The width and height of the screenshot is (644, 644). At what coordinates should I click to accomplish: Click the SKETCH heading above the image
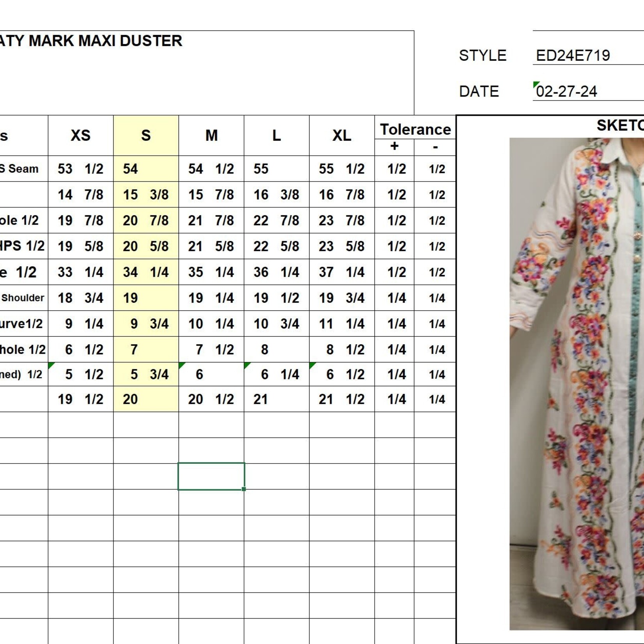[x=620, y=126]
